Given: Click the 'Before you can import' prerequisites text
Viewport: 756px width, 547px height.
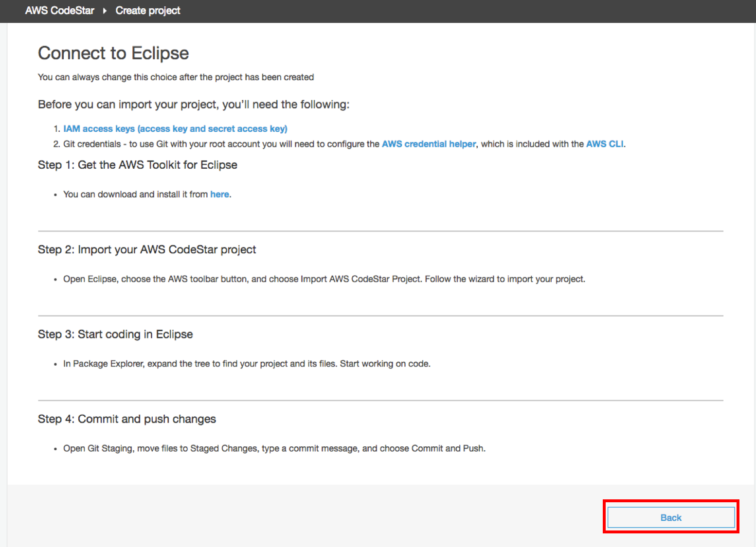Looking at the screenshot, I should [x=193, y=105].
